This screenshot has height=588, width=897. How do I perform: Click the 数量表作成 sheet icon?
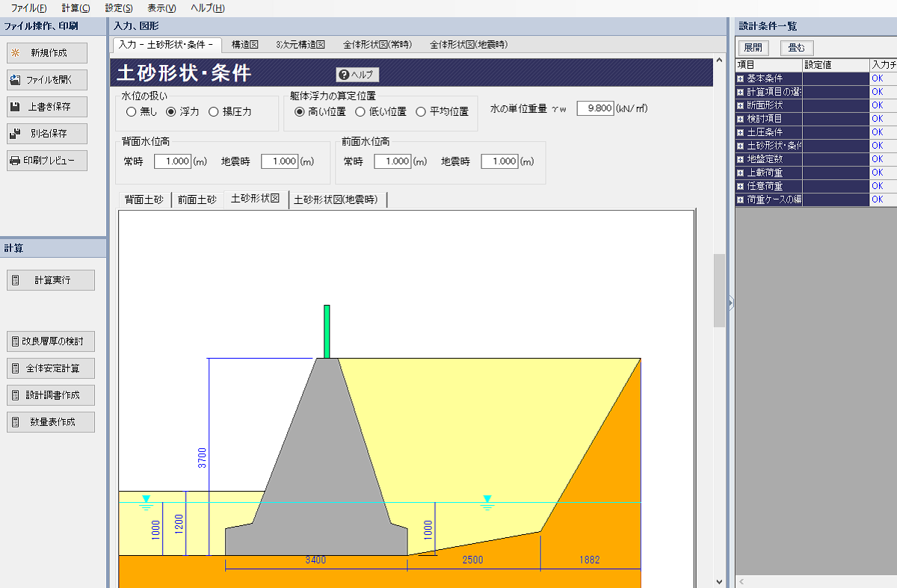(15, 422)
